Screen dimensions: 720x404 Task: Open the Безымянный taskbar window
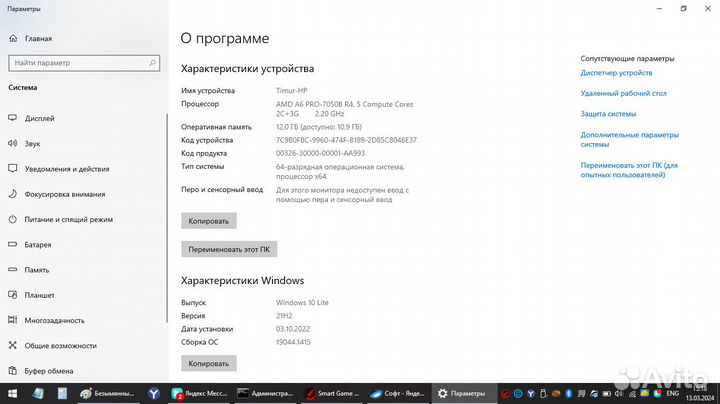click(107, 393)
